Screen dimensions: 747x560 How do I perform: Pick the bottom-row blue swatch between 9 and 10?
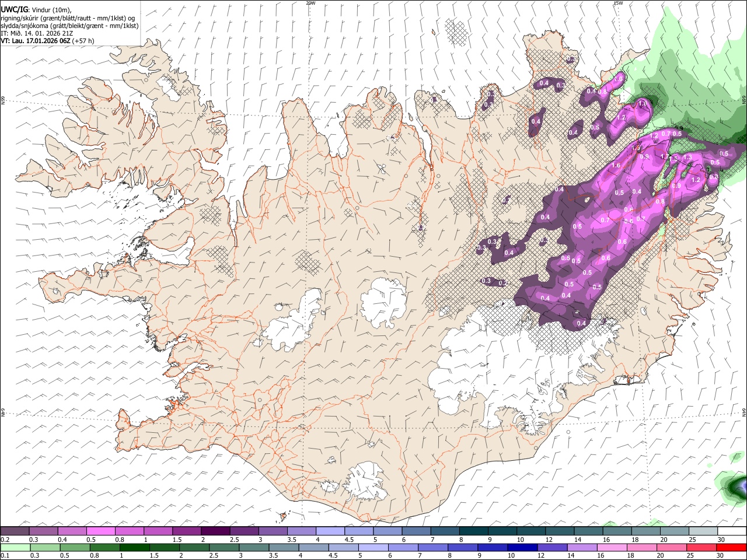click(x=493, y=547)
